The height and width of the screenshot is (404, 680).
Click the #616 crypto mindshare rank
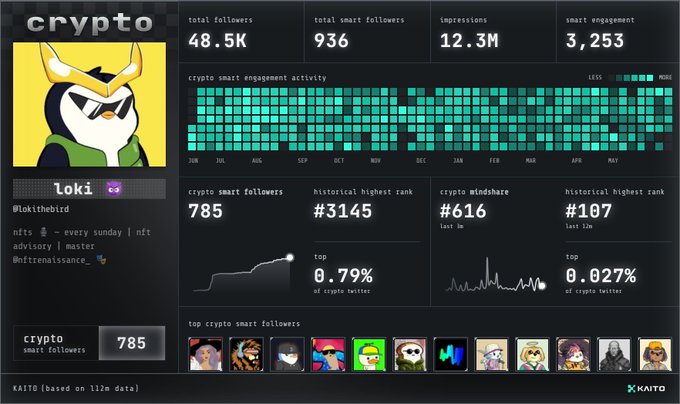point(463,211)
